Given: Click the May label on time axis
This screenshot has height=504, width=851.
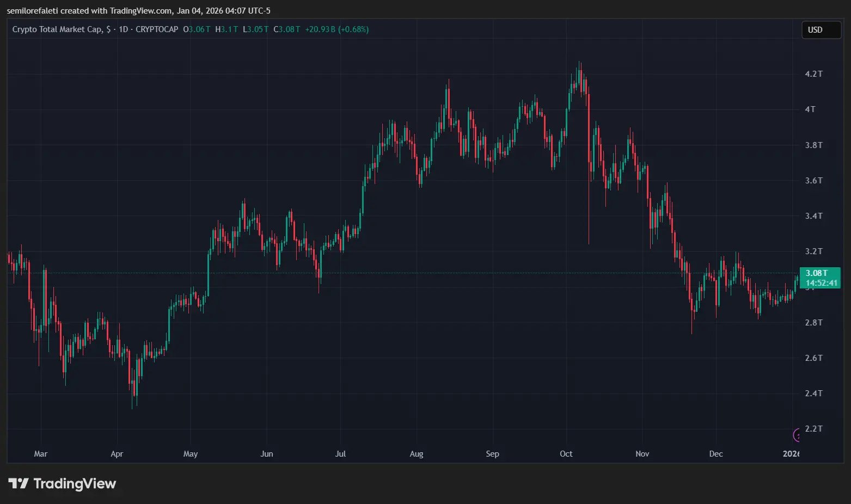Looking at the screenshot, I should click(191, 454).
